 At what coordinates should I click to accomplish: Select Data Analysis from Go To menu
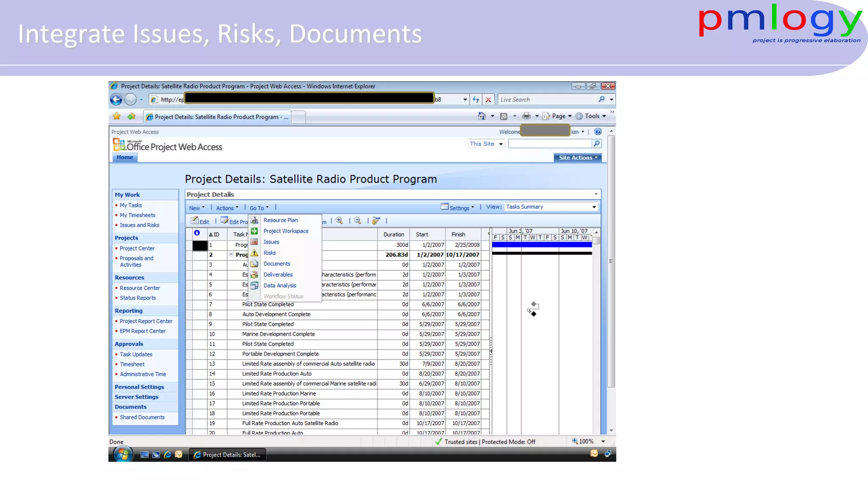pyautogui.click(x=280, y=286)
